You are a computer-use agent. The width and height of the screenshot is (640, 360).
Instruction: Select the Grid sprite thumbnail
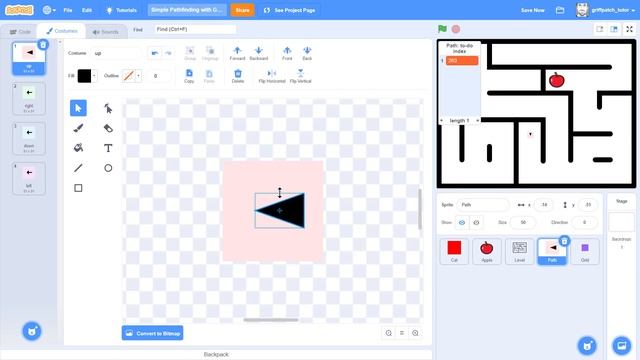tap(585, 251)
